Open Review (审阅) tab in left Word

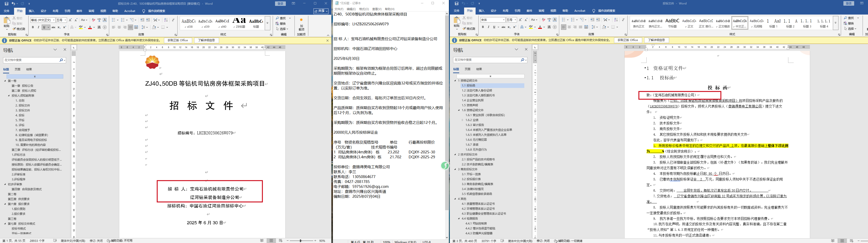pyautogui.click(x=91, y=11)
